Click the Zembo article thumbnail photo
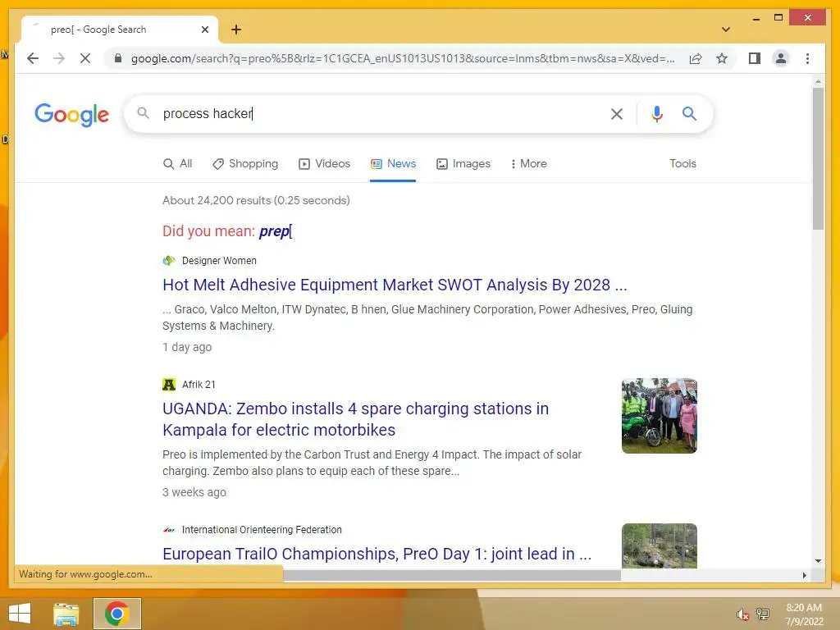840x630 pixels. [x=659, y=416]
